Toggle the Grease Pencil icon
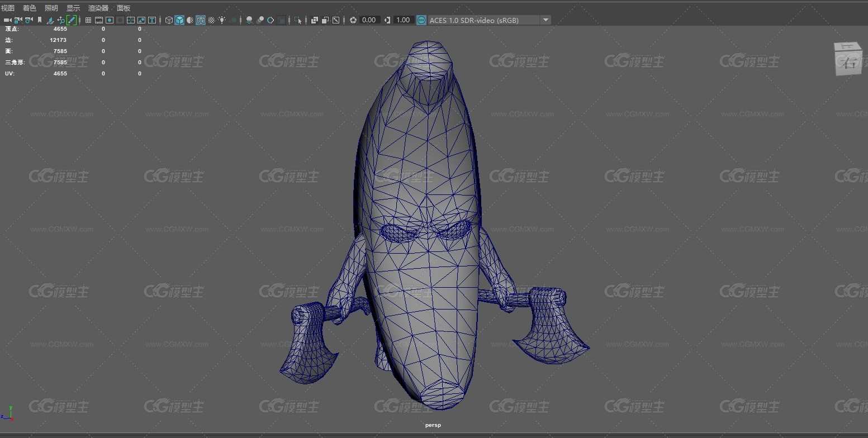868x438 pixels. [72, 20]
